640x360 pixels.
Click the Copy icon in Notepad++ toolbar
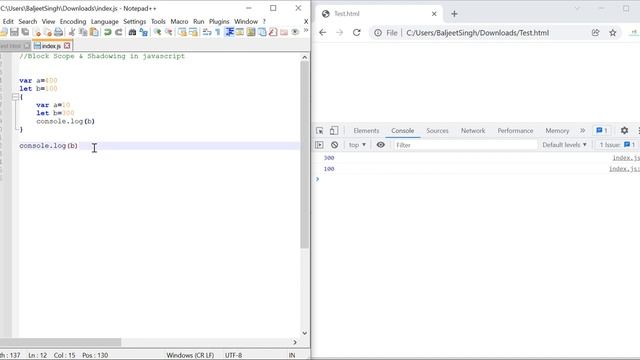[83, 32]
